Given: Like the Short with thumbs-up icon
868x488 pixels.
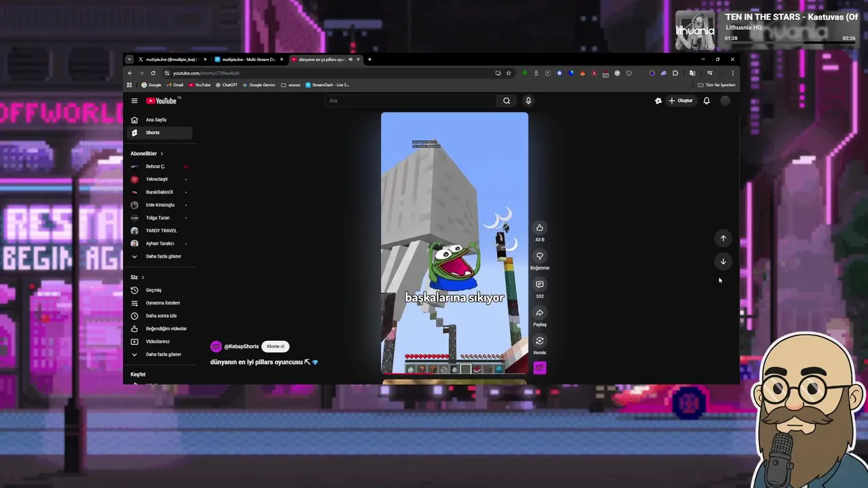Looking at the screenshot, I should point(540,228).
